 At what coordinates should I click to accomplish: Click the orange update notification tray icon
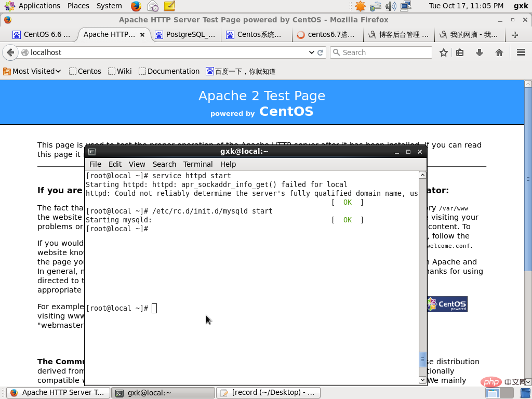(361, 6)
